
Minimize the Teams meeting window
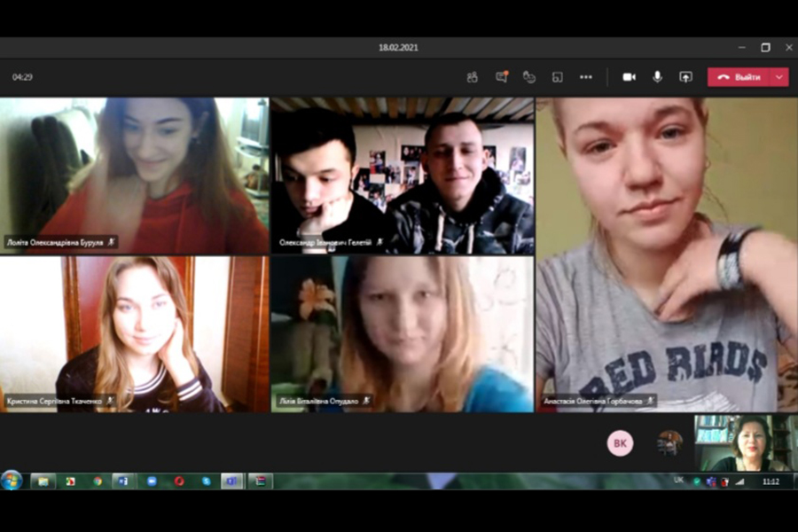(x=742, y=47)
